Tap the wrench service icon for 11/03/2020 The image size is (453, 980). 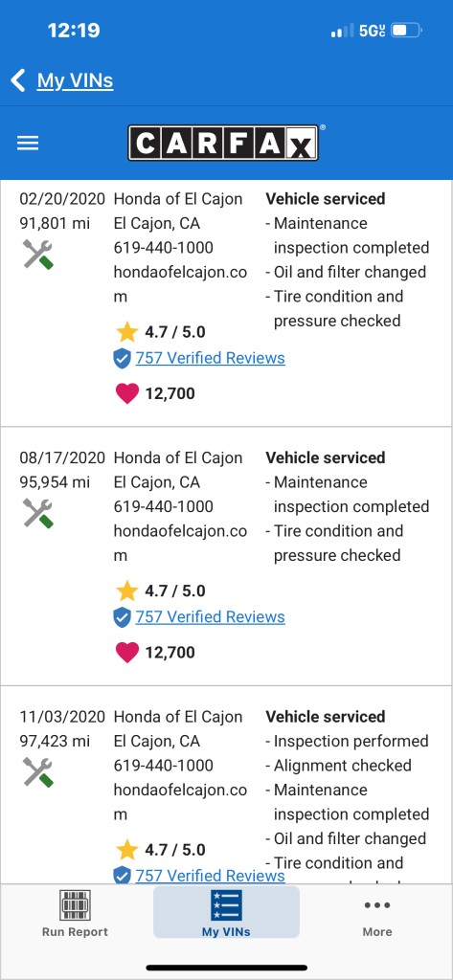(x=38, y=772)
